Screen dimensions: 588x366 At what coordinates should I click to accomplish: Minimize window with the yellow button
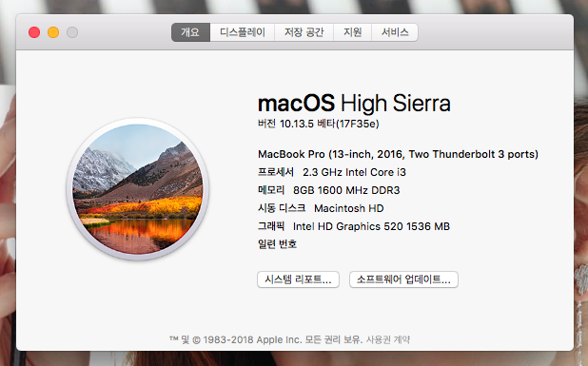pos(53,32)
